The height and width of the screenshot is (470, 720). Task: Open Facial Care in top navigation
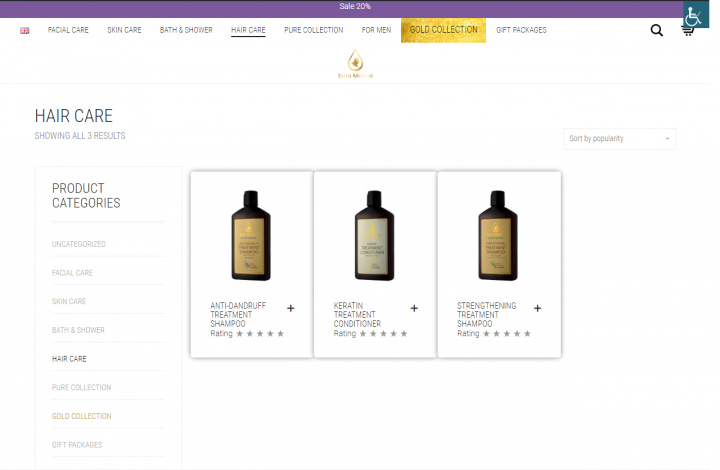coord(68,30)
